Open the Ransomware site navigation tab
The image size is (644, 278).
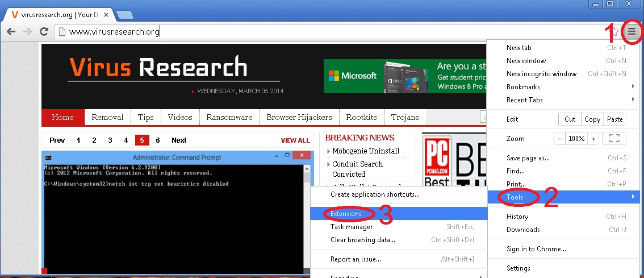(229, 117)
